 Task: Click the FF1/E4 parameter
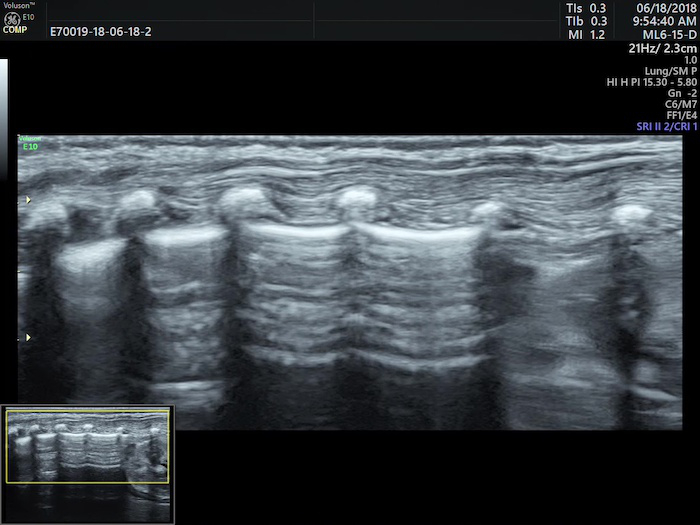[x=682, y=115]
